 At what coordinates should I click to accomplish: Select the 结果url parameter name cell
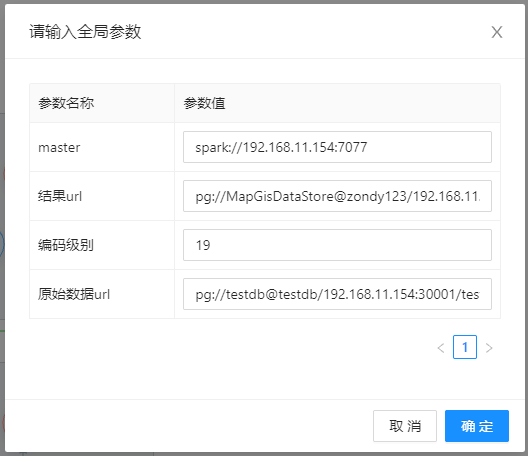(x=102, y=196)
